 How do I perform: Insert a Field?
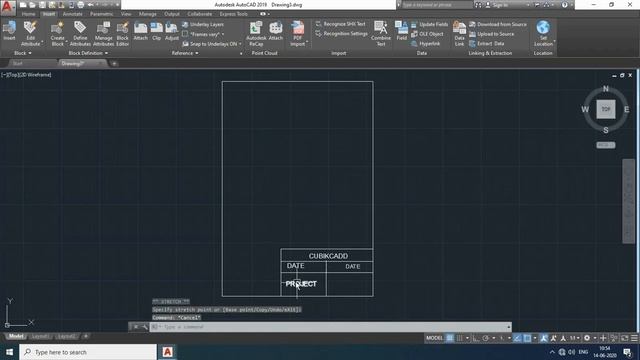point(402,31)
